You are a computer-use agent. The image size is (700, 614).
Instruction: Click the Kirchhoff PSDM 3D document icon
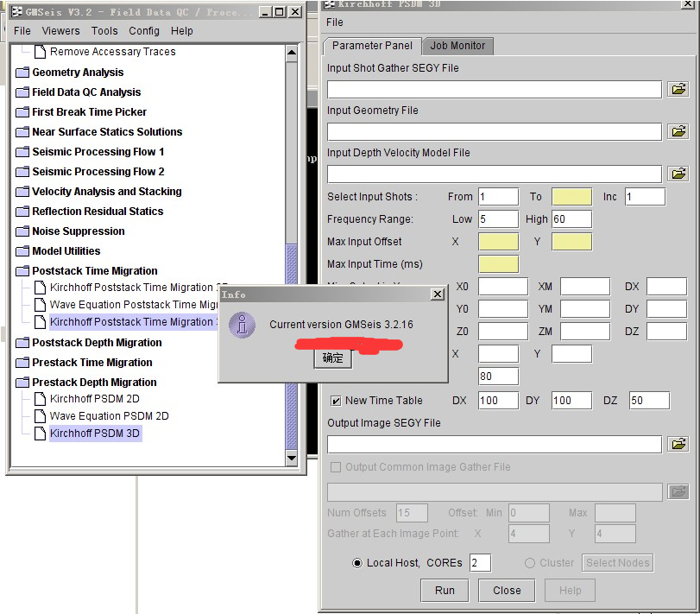[41, 434]
